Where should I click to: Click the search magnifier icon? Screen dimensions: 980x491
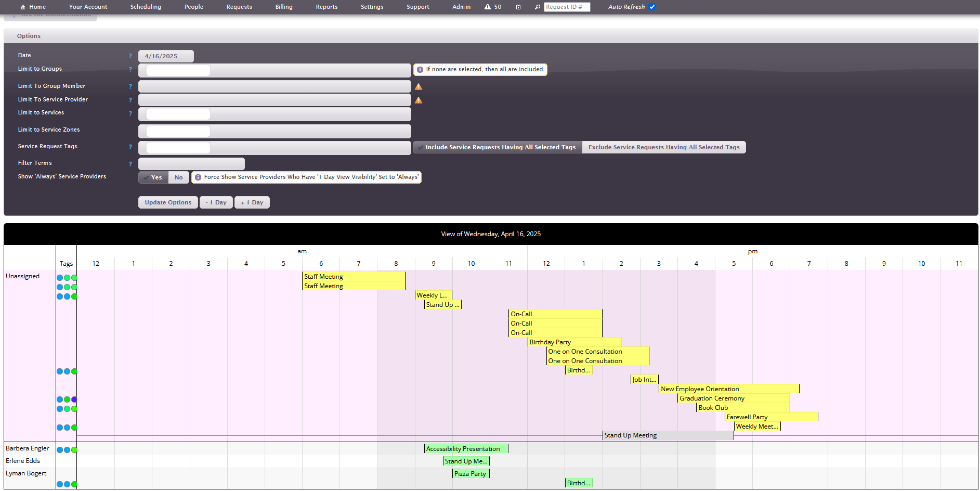point(538,7)
